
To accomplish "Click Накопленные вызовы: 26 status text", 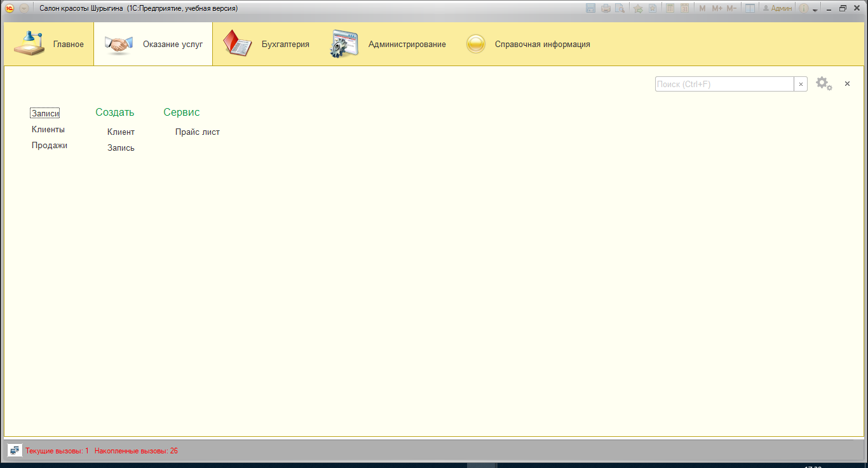I will [136, 451].
